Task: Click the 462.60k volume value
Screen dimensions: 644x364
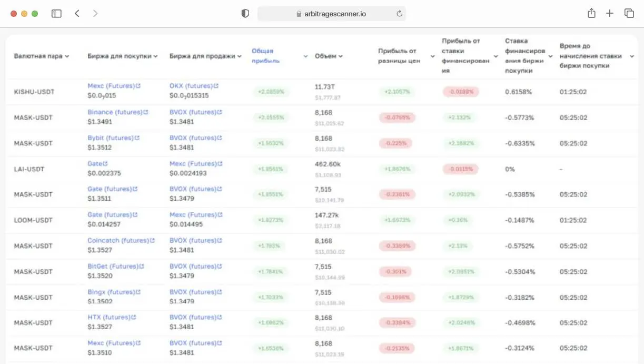Action: [328, 165]
